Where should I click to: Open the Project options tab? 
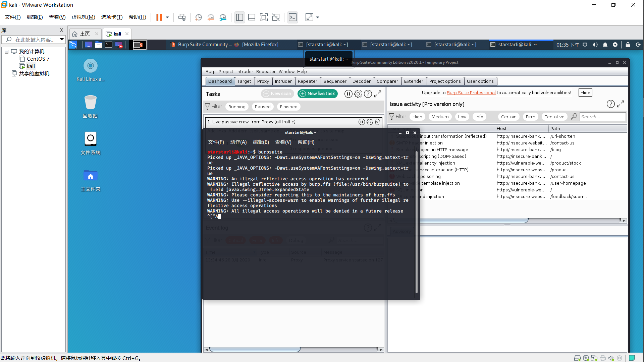(x=445, y=81)
